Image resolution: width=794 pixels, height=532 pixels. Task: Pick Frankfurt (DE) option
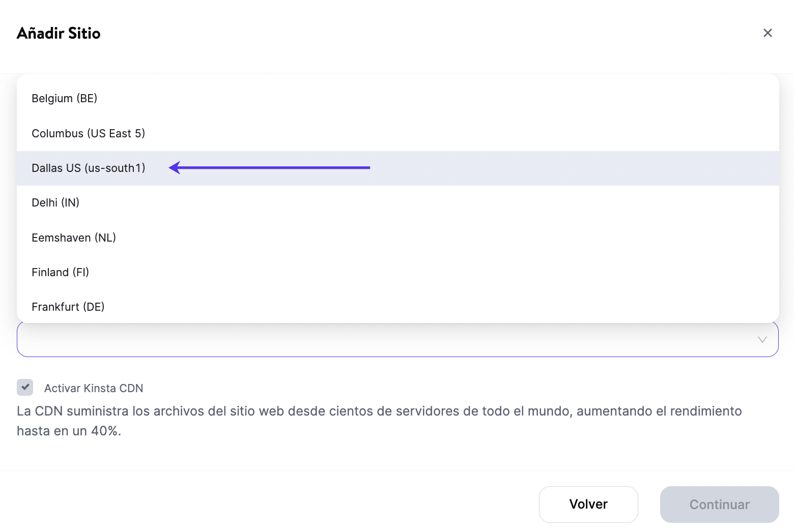[68, 307]
